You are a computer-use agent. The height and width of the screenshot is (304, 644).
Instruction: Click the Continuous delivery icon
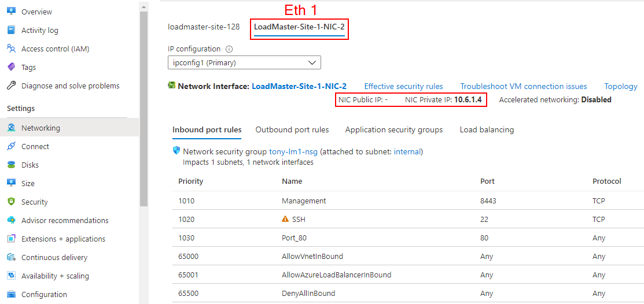pos(12,257)
